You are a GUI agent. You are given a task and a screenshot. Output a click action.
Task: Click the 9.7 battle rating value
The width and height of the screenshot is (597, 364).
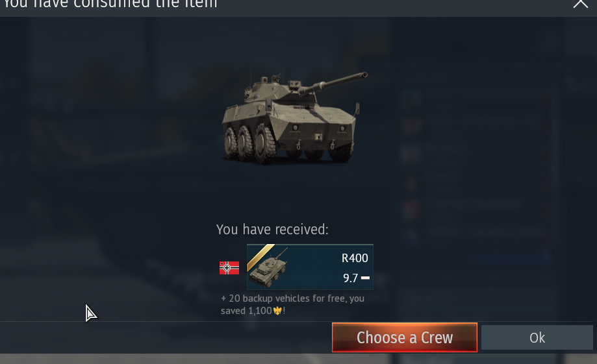tap(350, 278)
